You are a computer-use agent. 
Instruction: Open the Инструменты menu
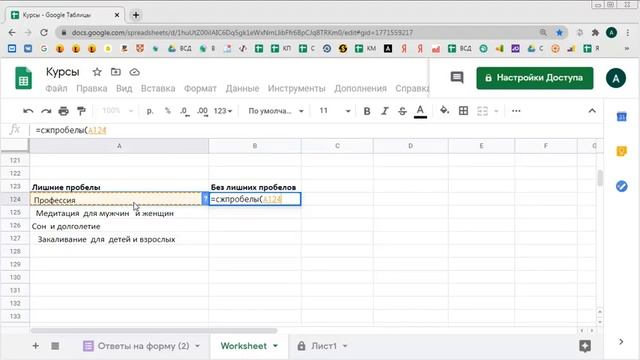297,89
